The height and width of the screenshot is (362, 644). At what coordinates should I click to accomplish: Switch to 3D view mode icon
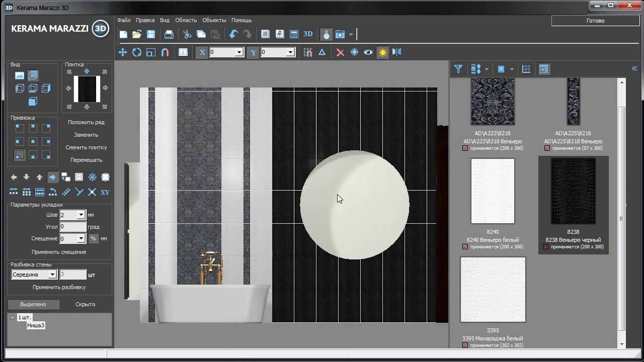coord(308,34)
